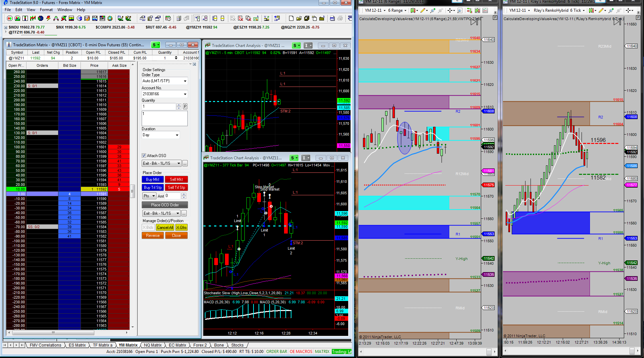This screenshot has width=644, height=358.
Task: Click the Sell Trl Stp button
Action: (x=176, y=188)
